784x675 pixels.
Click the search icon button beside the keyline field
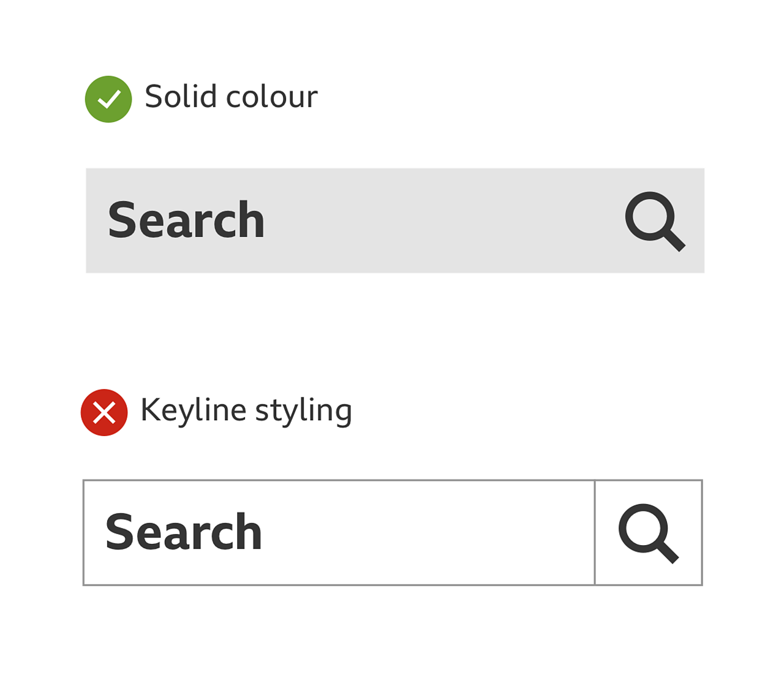pos(648,533)
